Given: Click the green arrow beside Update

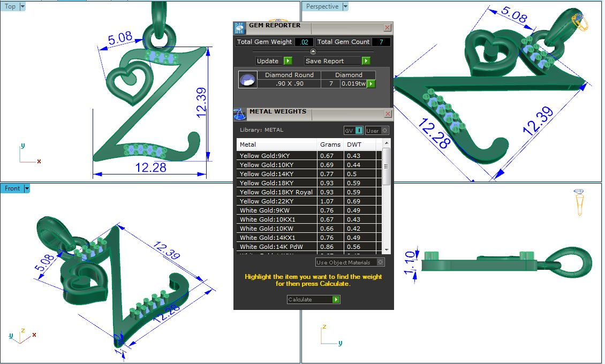Looking at the screenshot, I should 288,61.
